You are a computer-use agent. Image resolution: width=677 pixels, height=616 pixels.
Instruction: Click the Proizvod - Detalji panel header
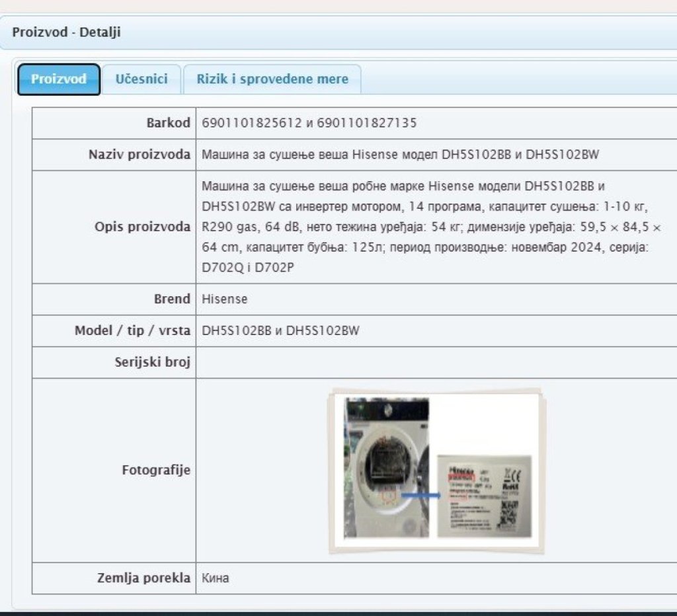pyautogui.click(x=66, y=32)
